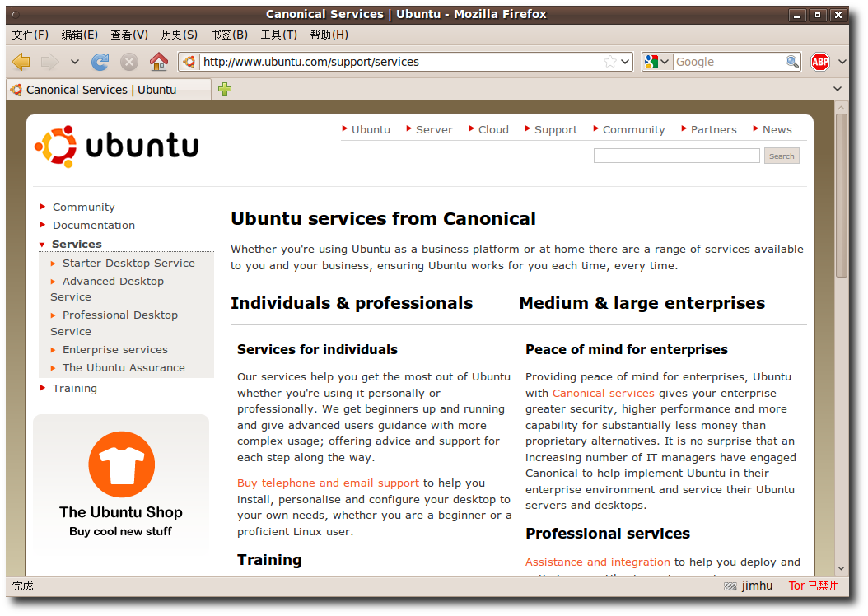Open Documentation in the left sidebar
The image size is (868, 616).
pyautogui.click(x=94, y=226)
